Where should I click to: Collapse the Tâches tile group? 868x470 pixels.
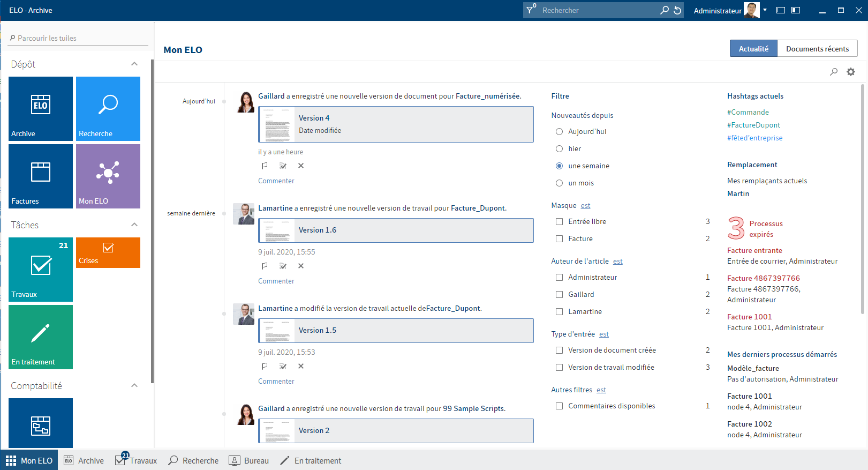point(134,225)
